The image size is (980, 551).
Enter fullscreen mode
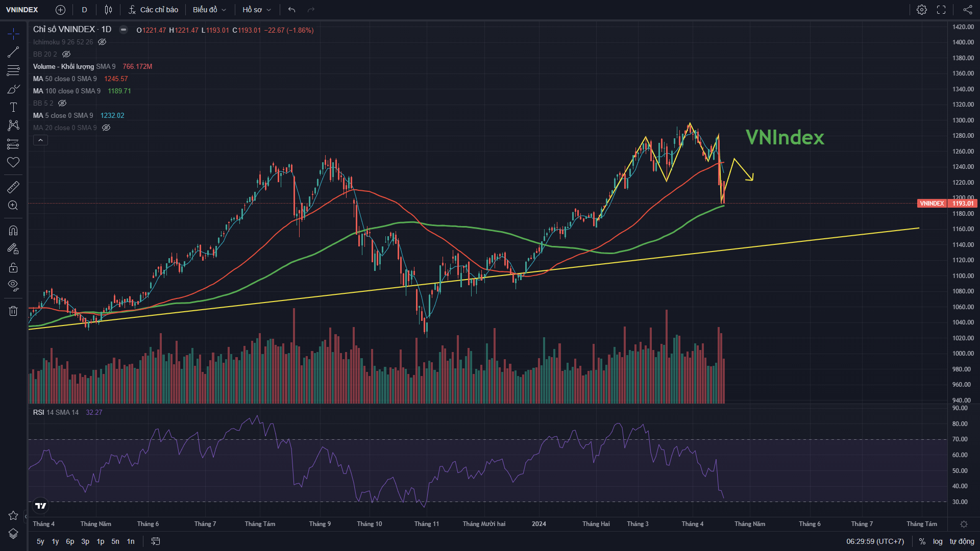[x=941, y=10]
